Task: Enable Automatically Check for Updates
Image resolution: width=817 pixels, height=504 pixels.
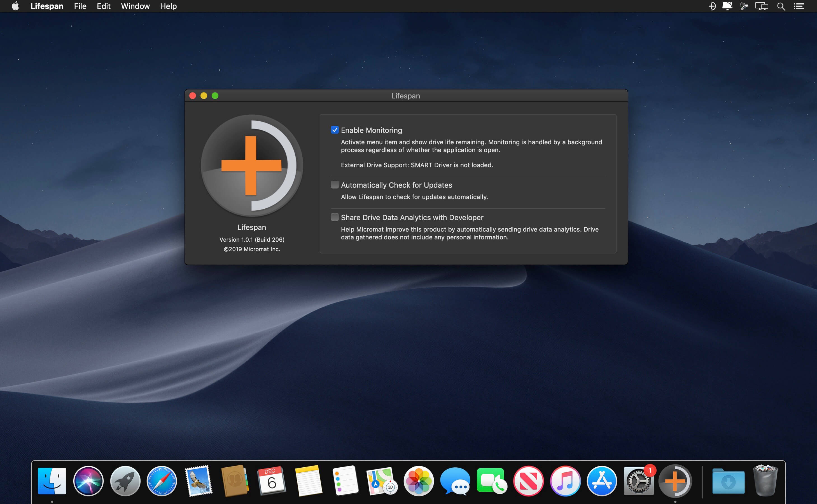Action: point(335,185)
